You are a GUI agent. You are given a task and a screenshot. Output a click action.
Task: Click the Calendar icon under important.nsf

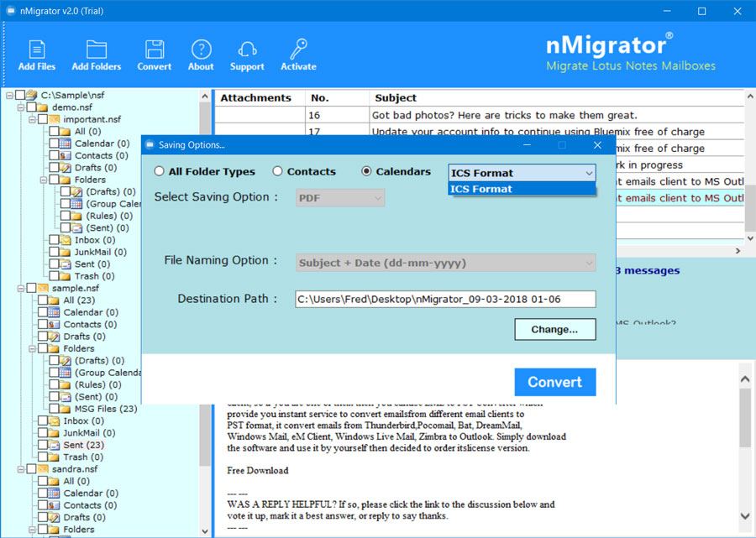[66, 143]
